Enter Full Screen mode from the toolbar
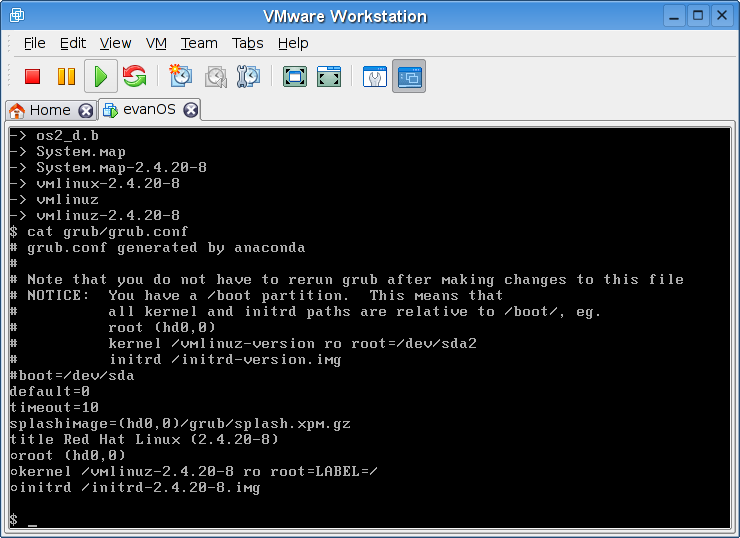Screen dimensions: 740x538 pyautogui.click(x=294, y=76)
